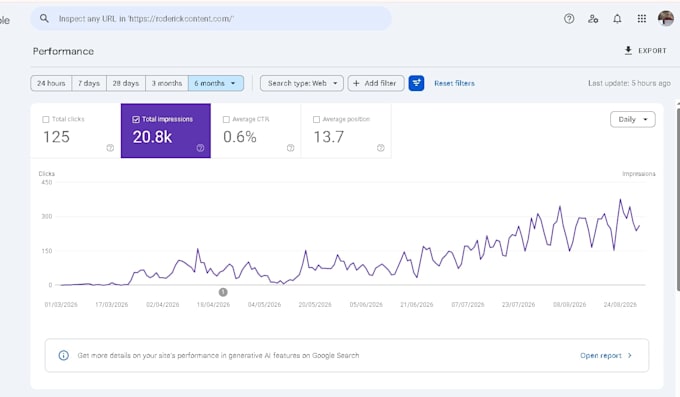Click the Inspect any URL search field
This screenshot has width=680, height=397.
point(211,19)
